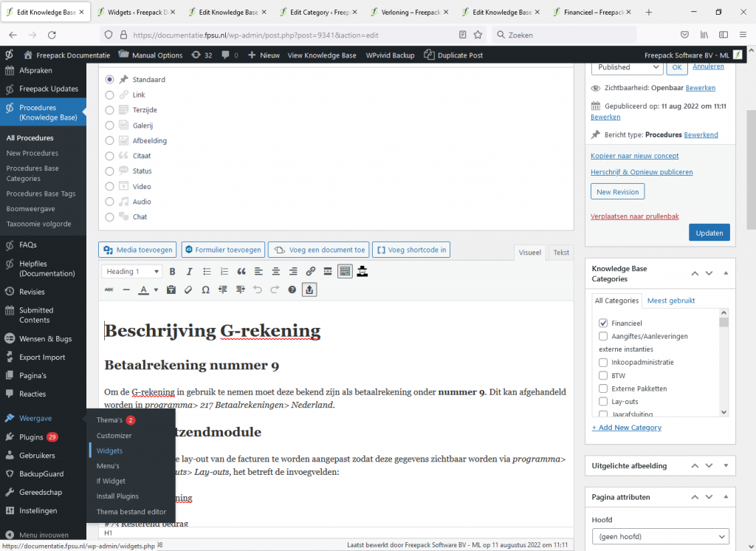Insert a numbered list
Image resolution: width=756 pixels, height=551 pixels.
point(224,272)
